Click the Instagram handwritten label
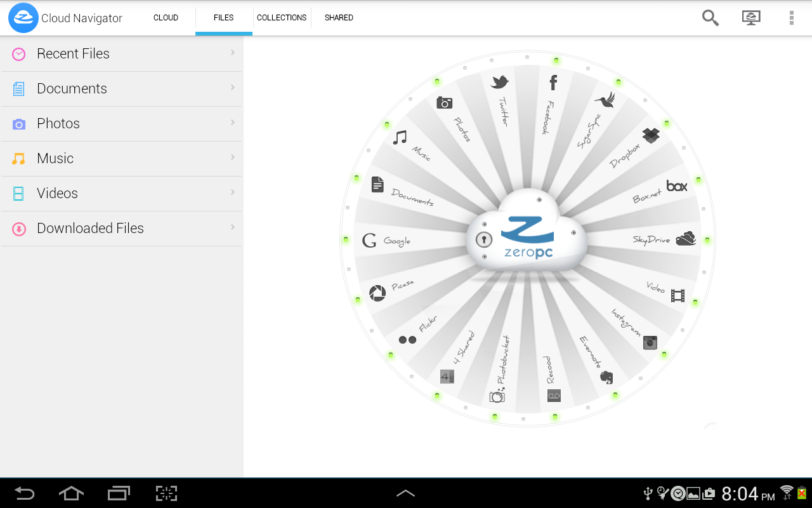Screen dimensions: 812x508 click(625, 322)
